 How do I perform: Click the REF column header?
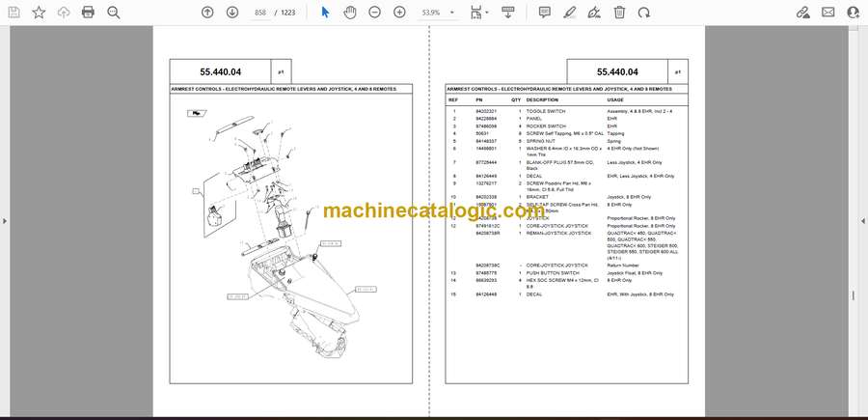click(453, 100)
